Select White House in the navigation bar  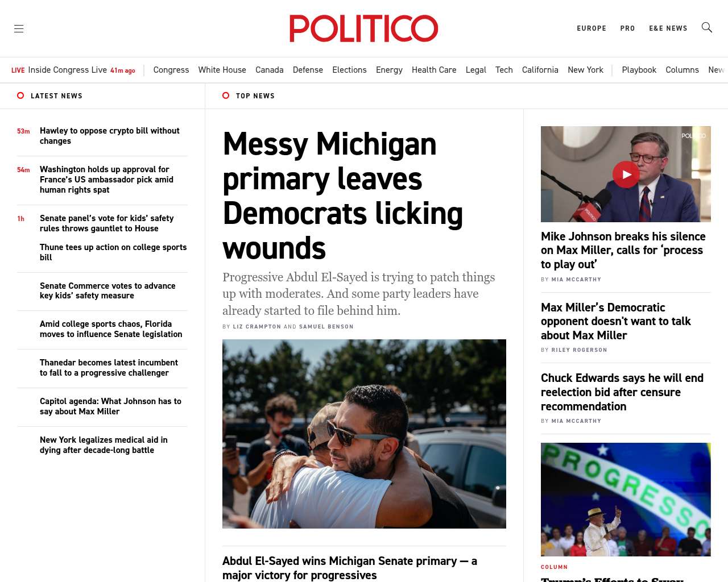222,70
